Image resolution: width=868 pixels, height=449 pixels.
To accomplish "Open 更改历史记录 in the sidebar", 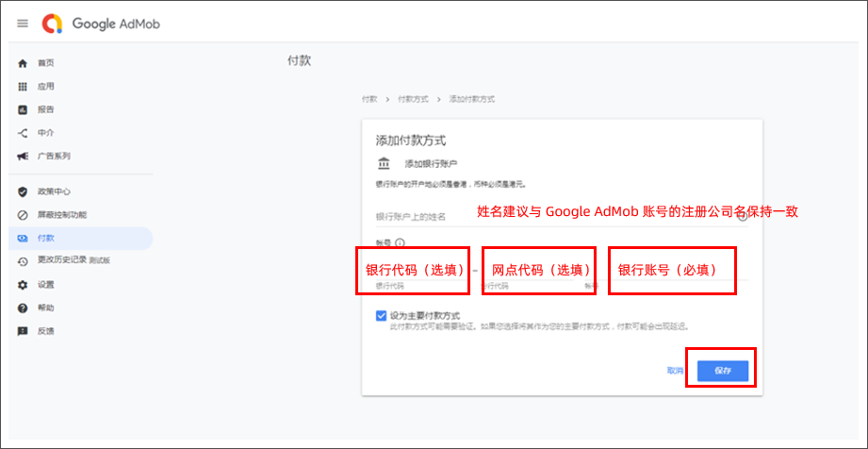I will pyautogui.click(x=61, y=261).
